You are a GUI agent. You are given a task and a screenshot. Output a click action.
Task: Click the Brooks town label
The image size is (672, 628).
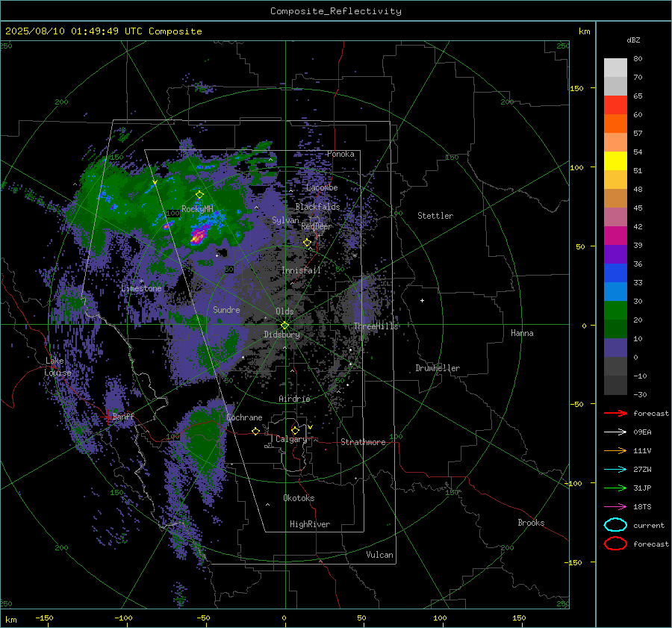pyautogui.click(x=531, y=523)
